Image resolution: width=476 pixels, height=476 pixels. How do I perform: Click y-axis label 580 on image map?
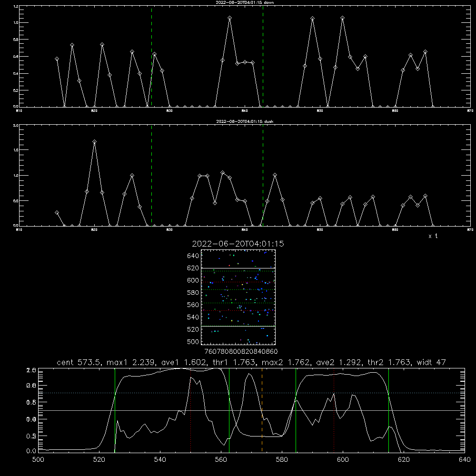click(x=193, y=293)
